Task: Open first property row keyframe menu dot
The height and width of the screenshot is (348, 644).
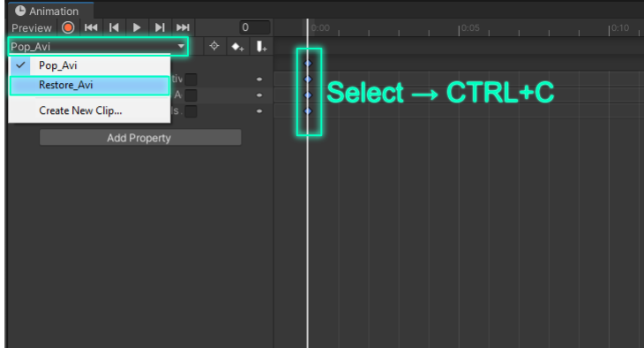Action: point(259,79)
